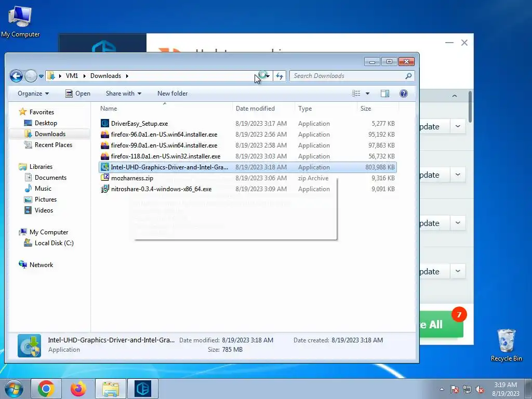Open the Share with menu
This screenshot has width=532, height=399.
tap(124, 94)
